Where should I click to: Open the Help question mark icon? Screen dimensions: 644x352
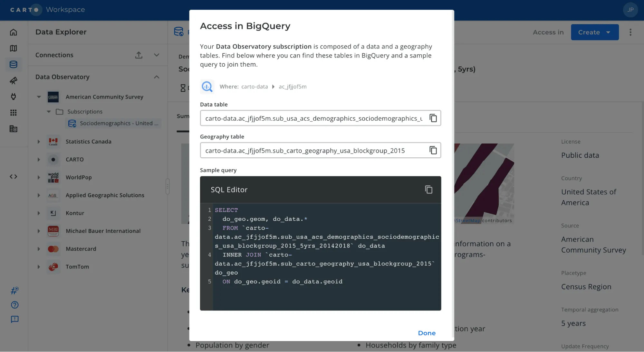pyautogui.click(x=14, y=305)
